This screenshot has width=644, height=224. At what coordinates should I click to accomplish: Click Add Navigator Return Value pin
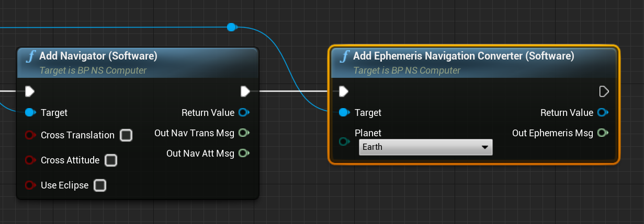243,113
